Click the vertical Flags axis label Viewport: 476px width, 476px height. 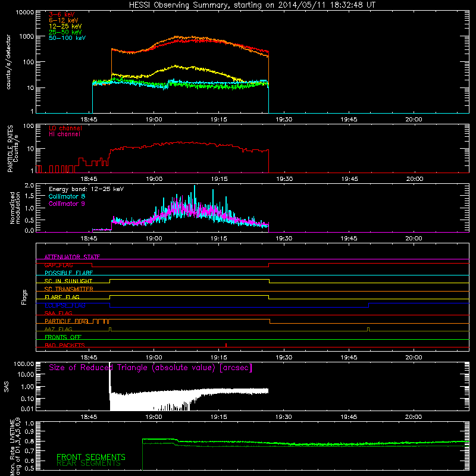pyautogui.click(x=24, y=297)
